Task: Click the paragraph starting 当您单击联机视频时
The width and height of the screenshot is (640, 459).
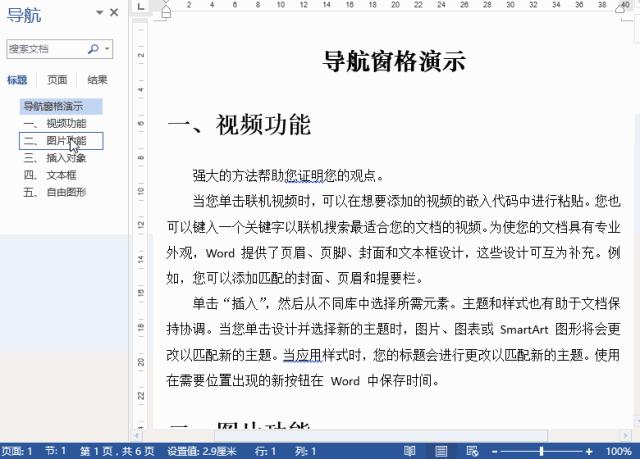Action: [x=393, y=239]
